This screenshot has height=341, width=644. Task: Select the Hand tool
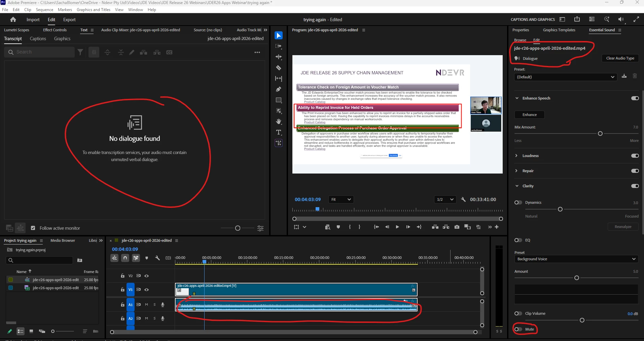coord(279,121)
